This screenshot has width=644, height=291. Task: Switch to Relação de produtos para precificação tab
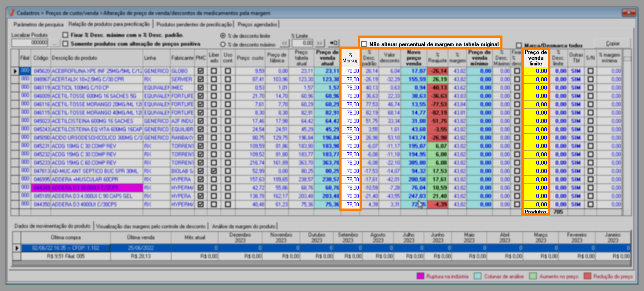(x=109, y=24)
